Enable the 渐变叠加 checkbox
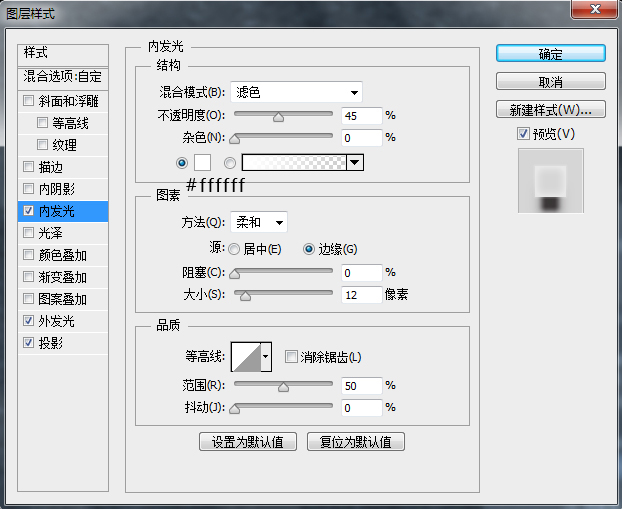 pos(28,277)
